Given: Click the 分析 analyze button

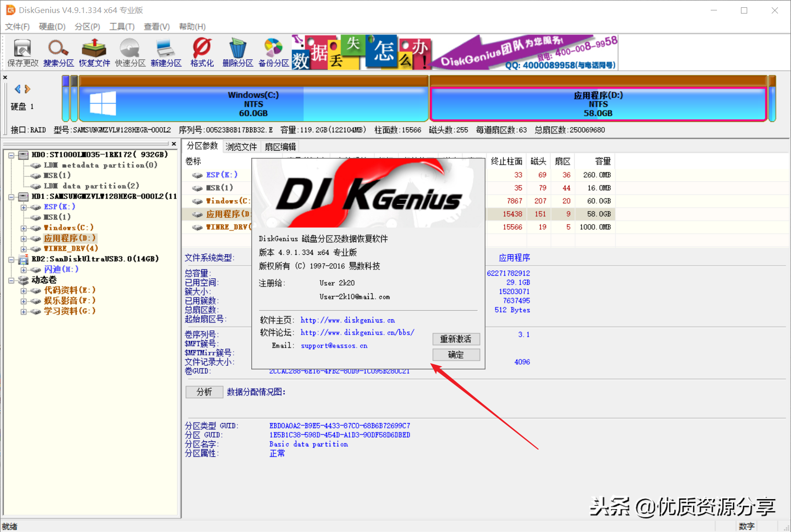Looking at the screenshot, I should 204,392.
